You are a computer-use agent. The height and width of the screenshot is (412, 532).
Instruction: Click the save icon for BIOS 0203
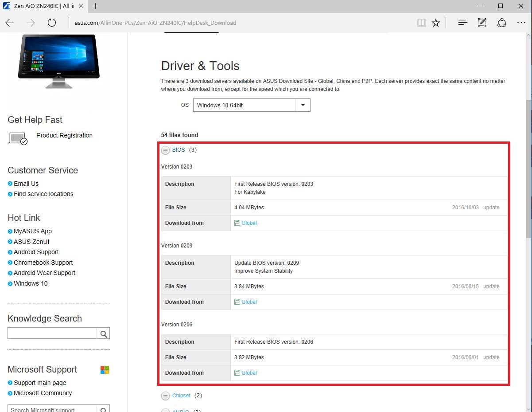237,223
